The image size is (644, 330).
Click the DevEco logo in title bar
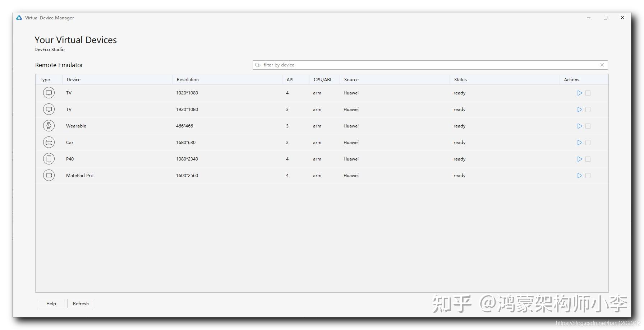click(19, 18)
